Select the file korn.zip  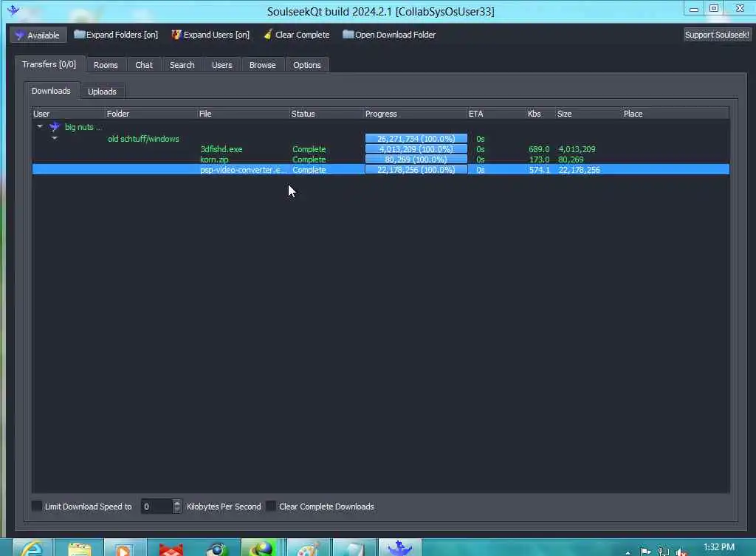point(215,159)
